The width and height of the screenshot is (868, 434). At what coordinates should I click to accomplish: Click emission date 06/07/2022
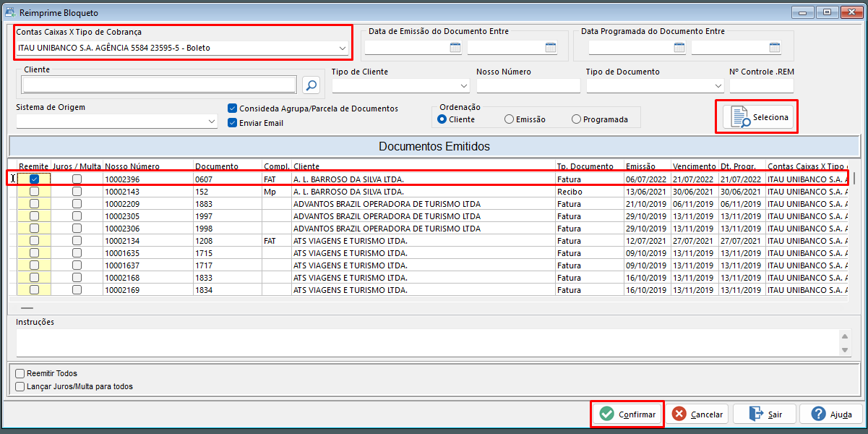click(x=648, y=179)
